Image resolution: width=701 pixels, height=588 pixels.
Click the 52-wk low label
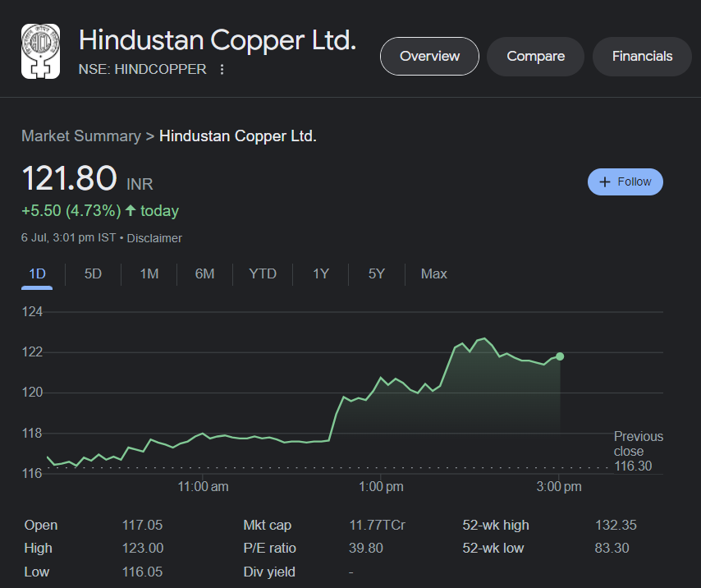coord(493,549)
